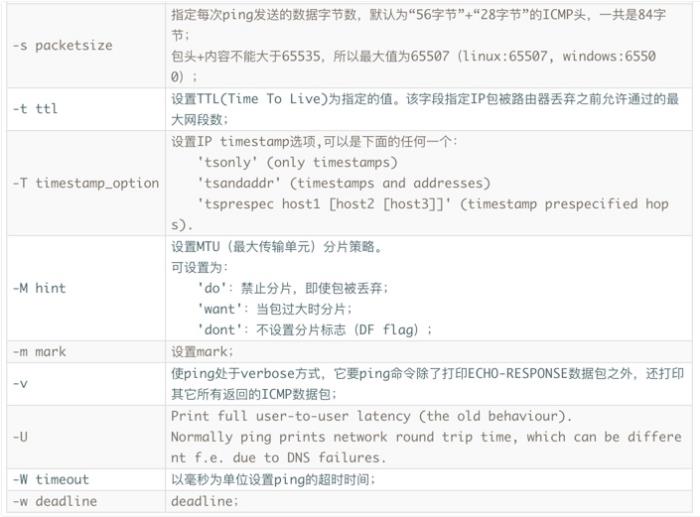Click the 'tsonly' (only timestamps) line

click(297, 162)
